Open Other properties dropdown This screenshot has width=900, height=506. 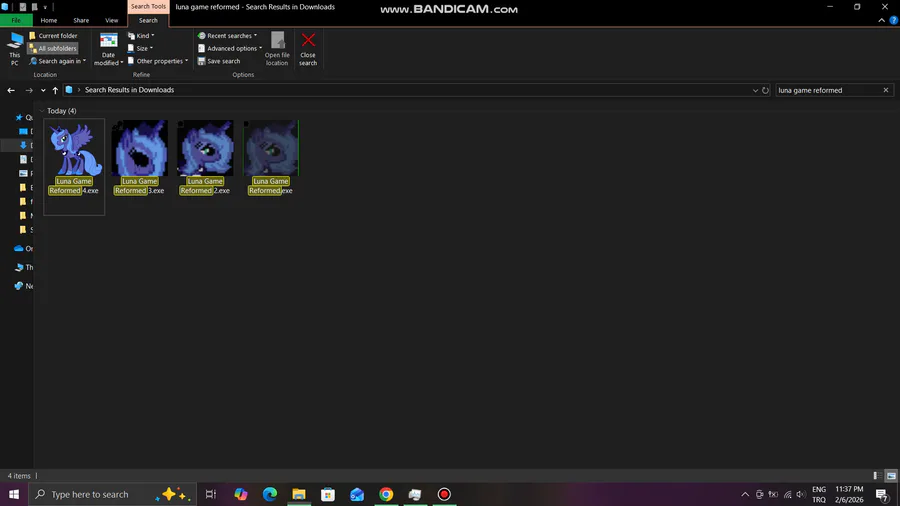pyautogui.click(x=158, y=61)
